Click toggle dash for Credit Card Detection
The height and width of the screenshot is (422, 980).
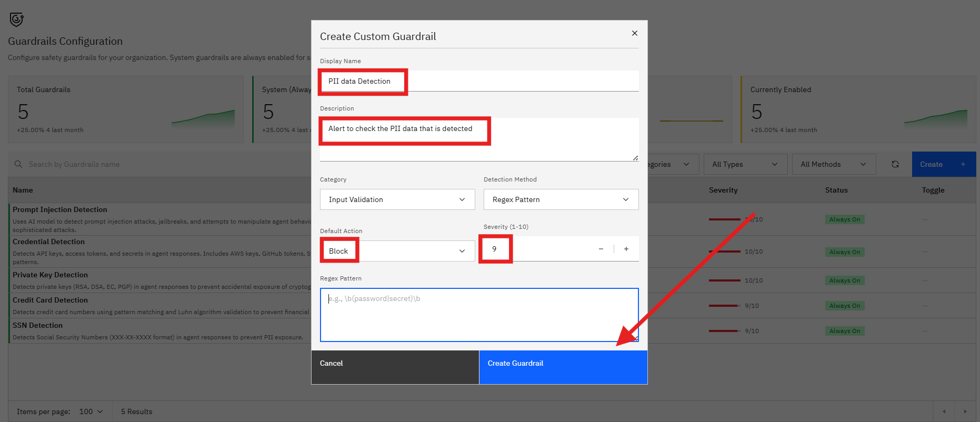pos(925,306)
